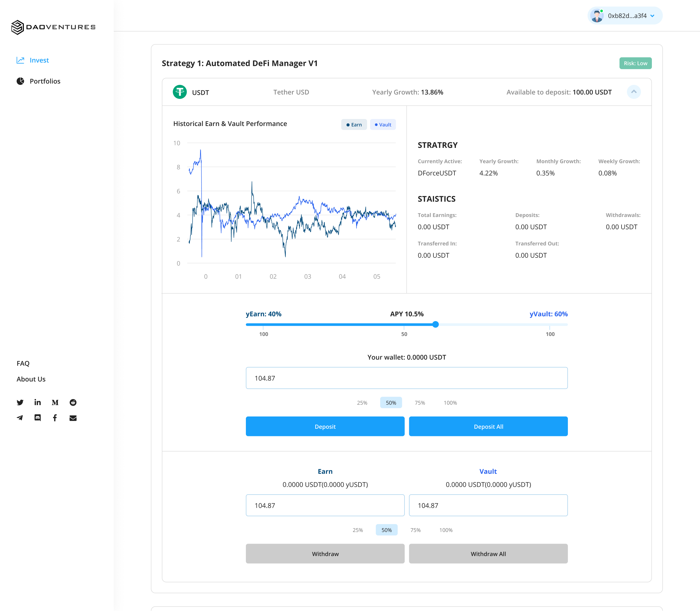Viewport: 700px width, 611px height.
Task: Open the Portfolios section
Action: click(x=38, y=81)
